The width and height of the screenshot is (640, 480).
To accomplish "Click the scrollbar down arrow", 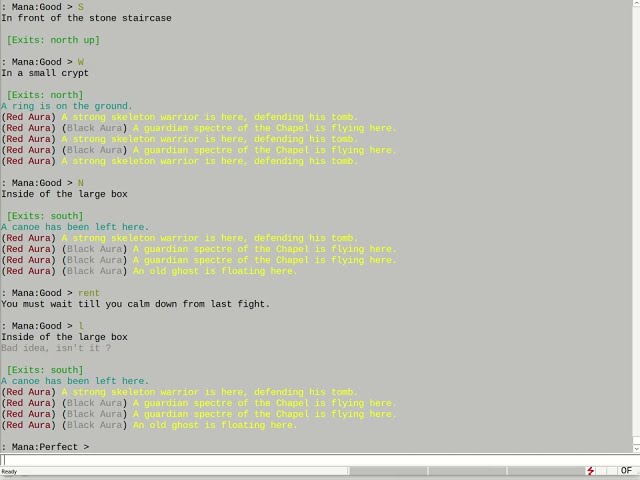I will click(636, 449).
